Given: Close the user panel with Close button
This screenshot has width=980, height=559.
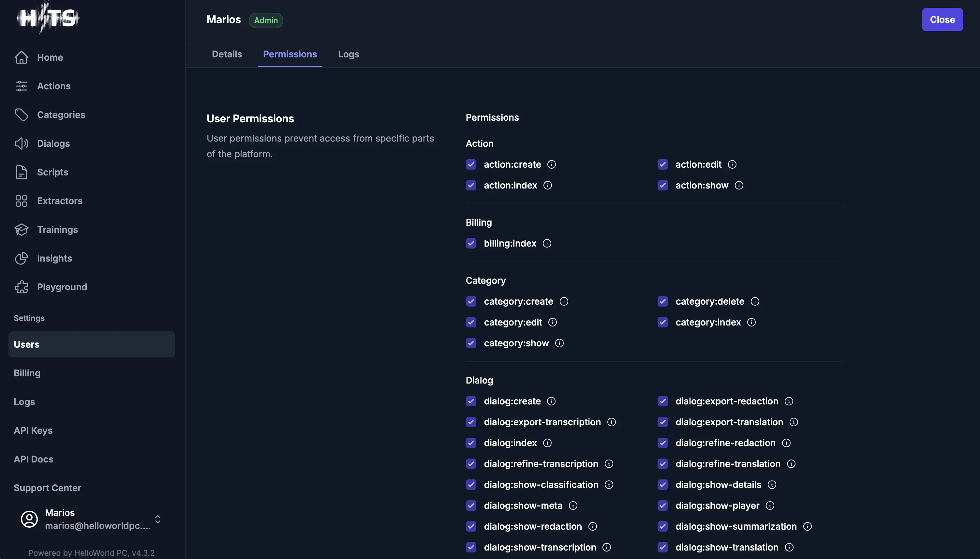Looking at the screenshot, I should pos(943,20).
